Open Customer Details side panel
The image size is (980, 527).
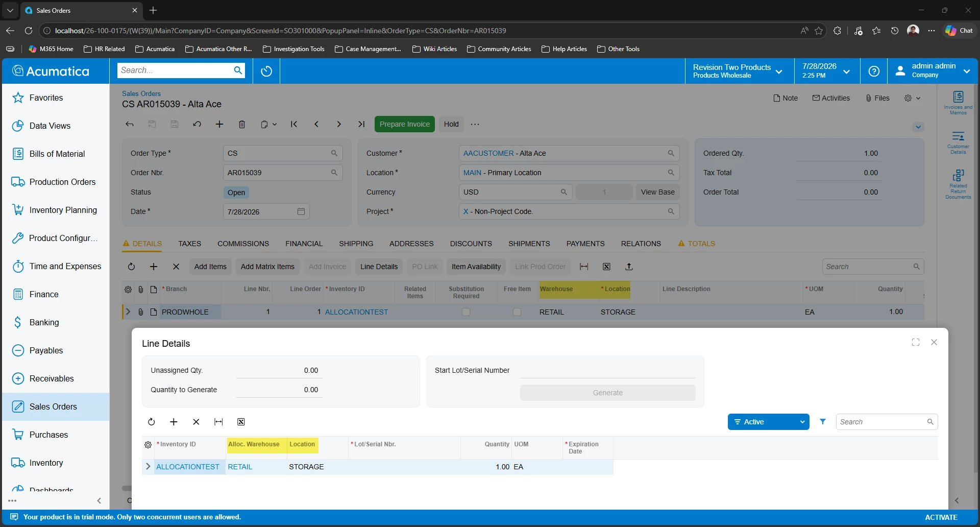[x=958, y=142]
